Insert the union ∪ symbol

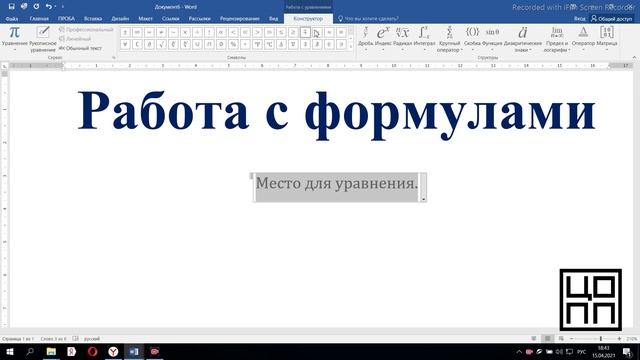(x=197, y=44)
